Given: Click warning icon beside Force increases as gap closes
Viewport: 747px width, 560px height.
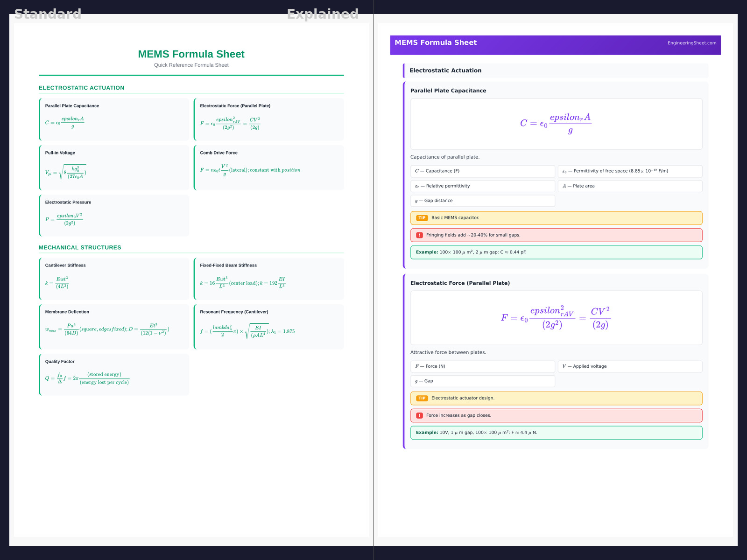Looking at the screenshot, I should [x=419, y=416].
